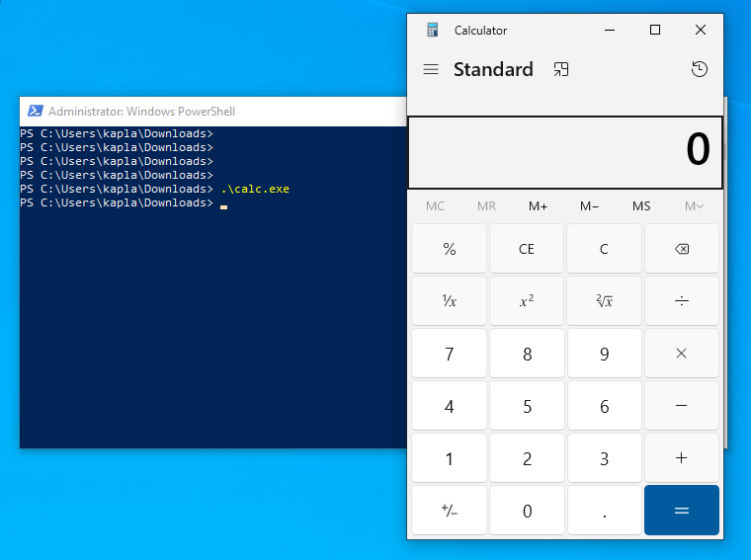The height and width of the screenshot is (560, 751).
Task: Click the C clear key
Action: click(x=605, y=249)
